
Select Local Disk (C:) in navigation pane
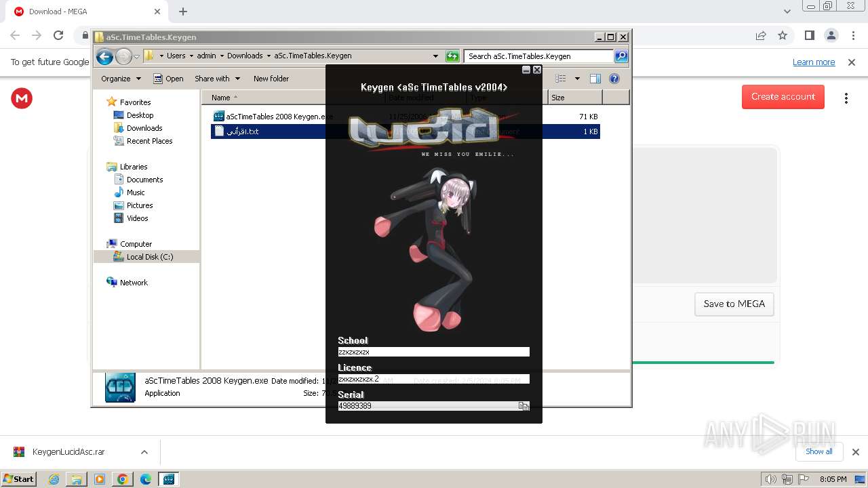click(149, 257)
